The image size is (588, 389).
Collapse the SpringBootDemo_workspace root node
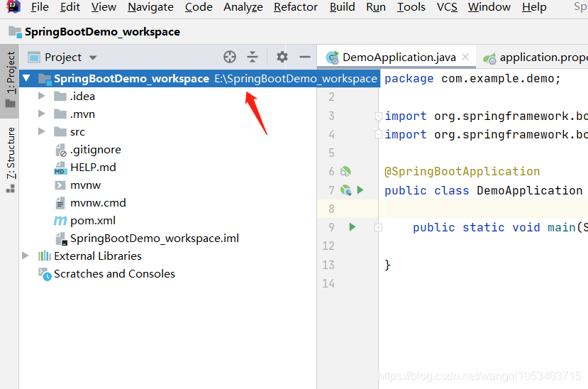[26, 78]
